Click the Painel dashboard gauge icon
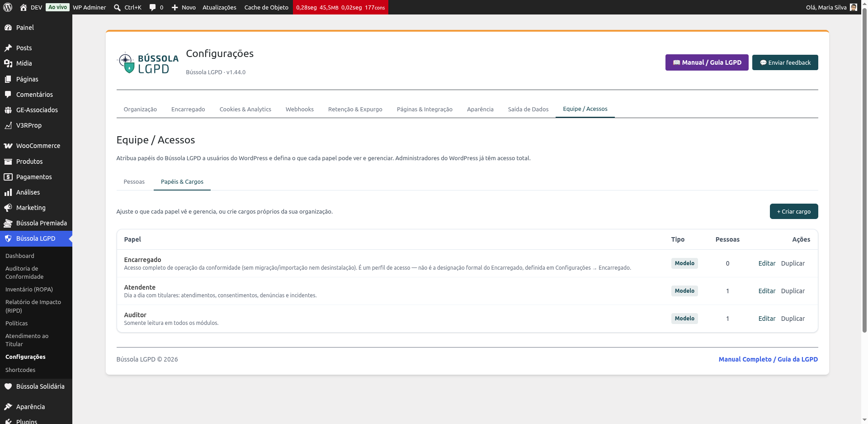The height and width of the screenshot is (424, 868). pyautogui.click(x=8, y=28)
